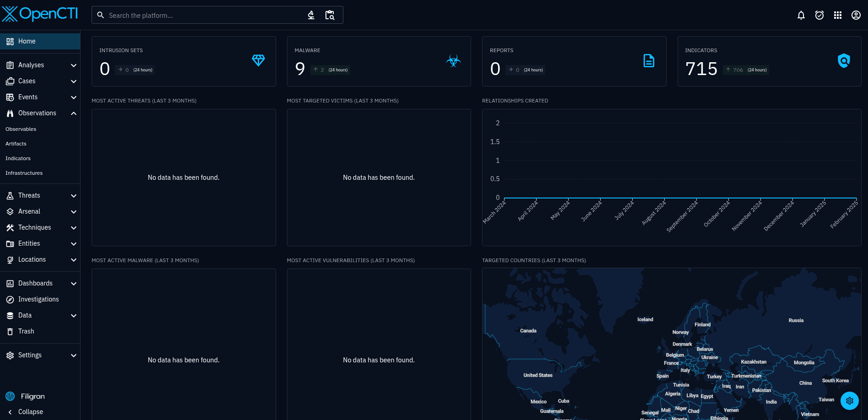
Task: Open the Reports count card
Action: [x=574, y=61]
